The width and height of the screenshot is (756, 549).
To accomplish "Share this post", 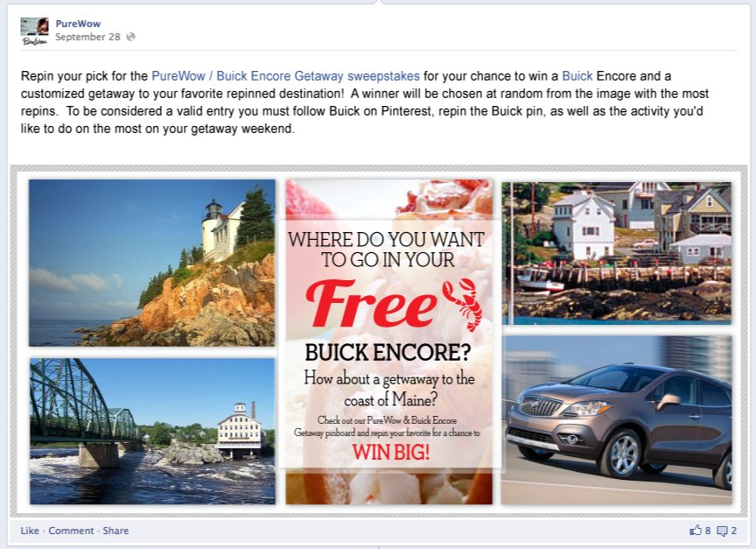I will click(x=115, y=531).
